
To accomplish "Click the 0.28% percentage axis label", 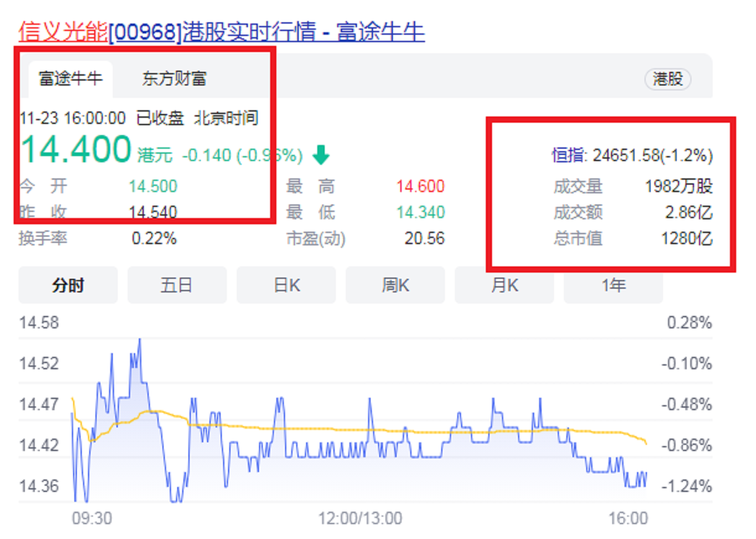I will [689, 322].
